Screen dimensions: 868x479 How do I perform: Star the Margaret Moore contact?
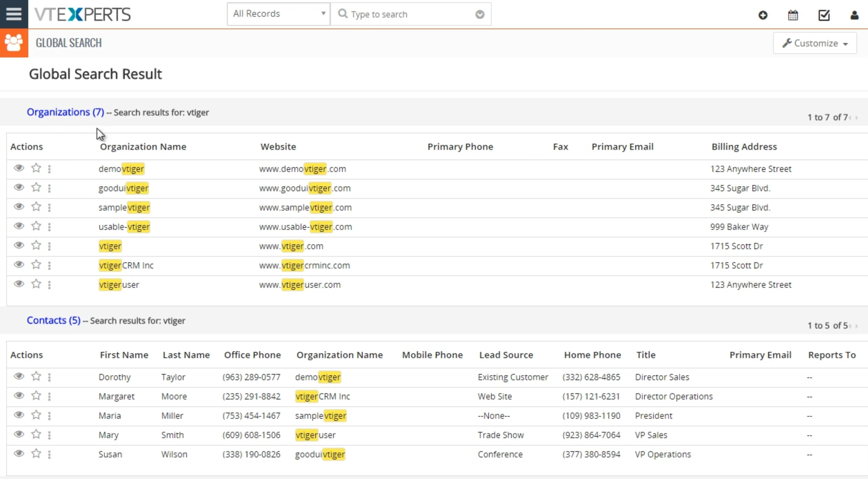click(x=36, y=396)
